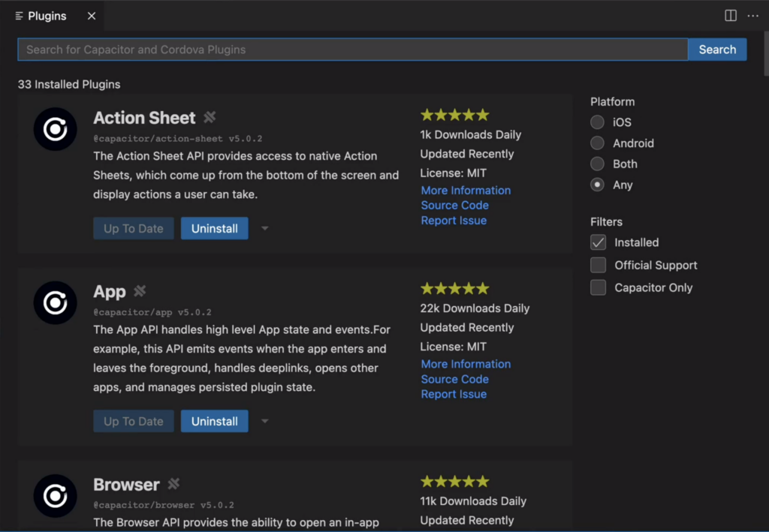
Task: Expand the App plugin Uninstall dropdown arrow
Action: pos(264,422)
